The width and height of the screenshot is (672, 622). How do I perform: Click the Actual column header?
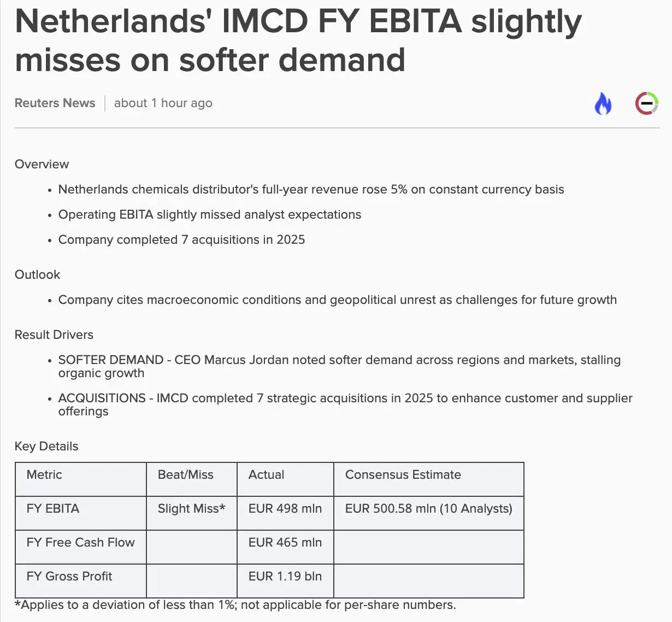[266, 474]
